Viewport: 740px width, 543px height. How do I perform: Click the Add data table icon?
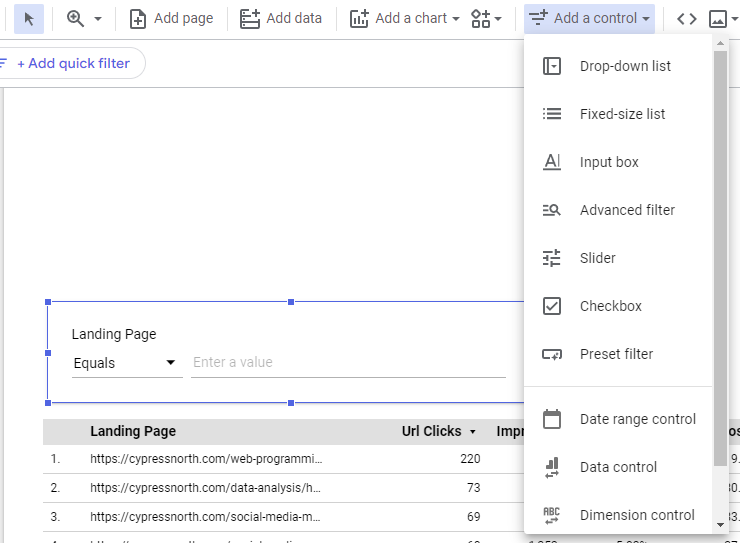pos(250,19)
